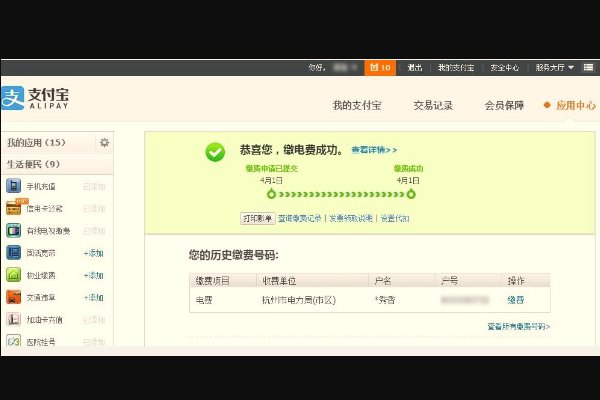Select the 医院挂号 label
This screenshot has width=600, height=400.
pyautogui.click(x=41, y=341)
